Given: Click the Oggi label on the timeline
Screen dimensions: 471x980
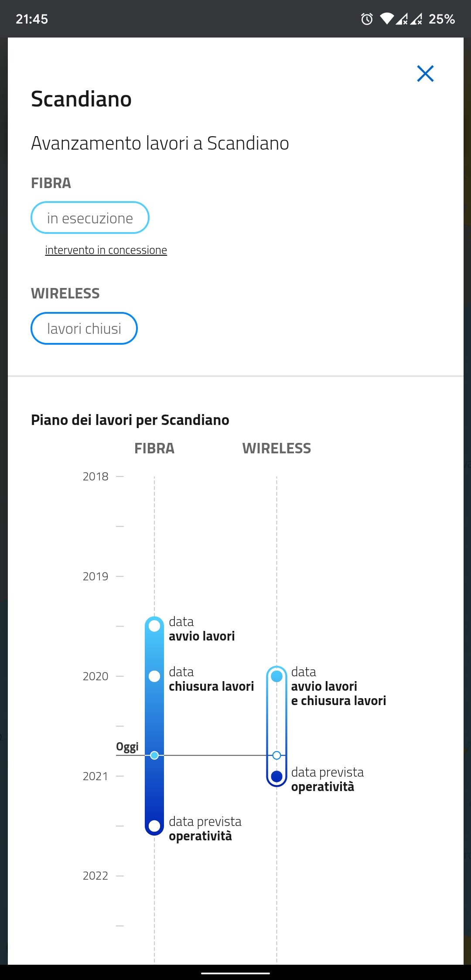Looking at the screenshot, I should click(x=127, y=747).
